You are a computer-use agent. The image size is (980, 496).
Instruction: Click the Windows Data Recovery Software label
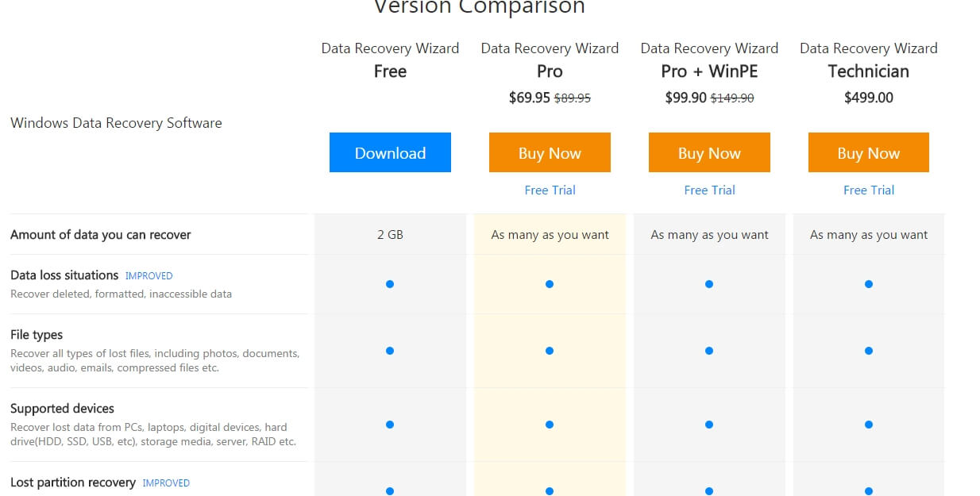[116, 123]
